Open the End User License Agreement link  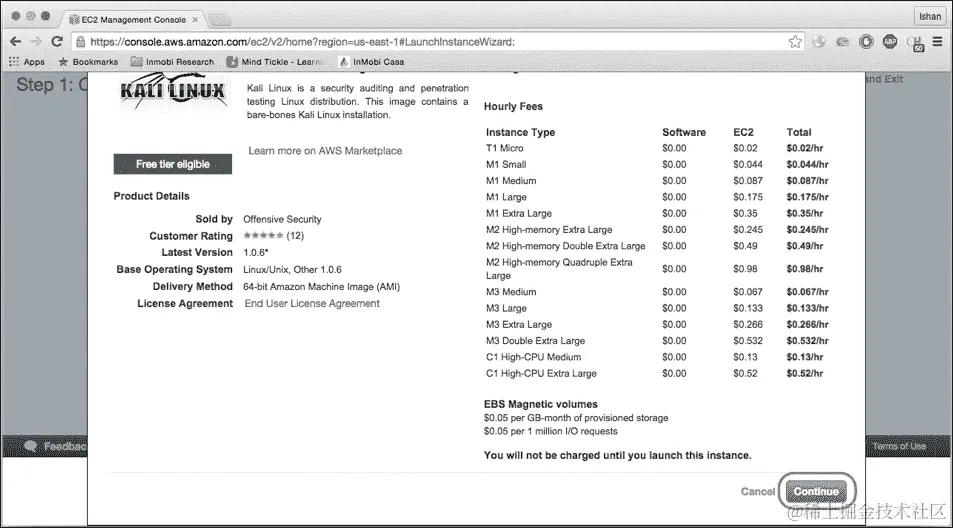point(312,303)
